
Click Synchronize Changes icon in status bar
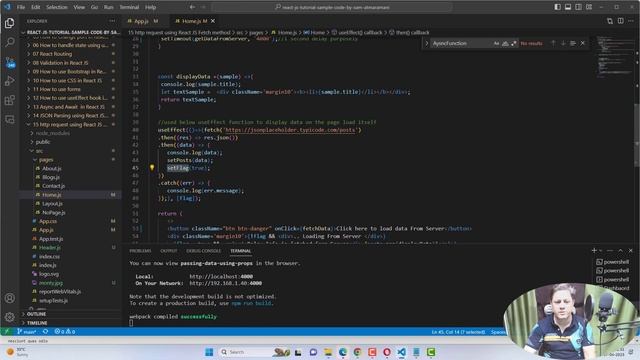click(45, 331)
